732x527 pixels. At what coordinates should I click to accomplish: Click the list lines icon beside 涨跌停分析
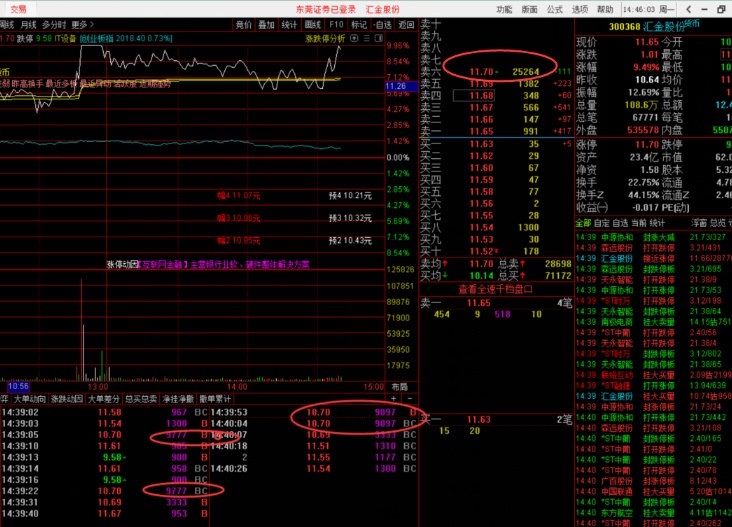pos(367,38)
